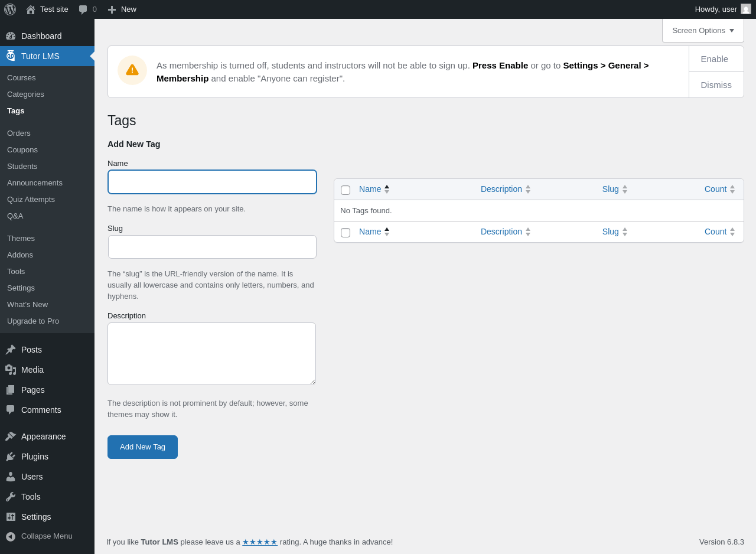Click the Plugins plug icon
Image resolution: width=756 pixels, height=554 pixels.
click(x=11, y=457)
